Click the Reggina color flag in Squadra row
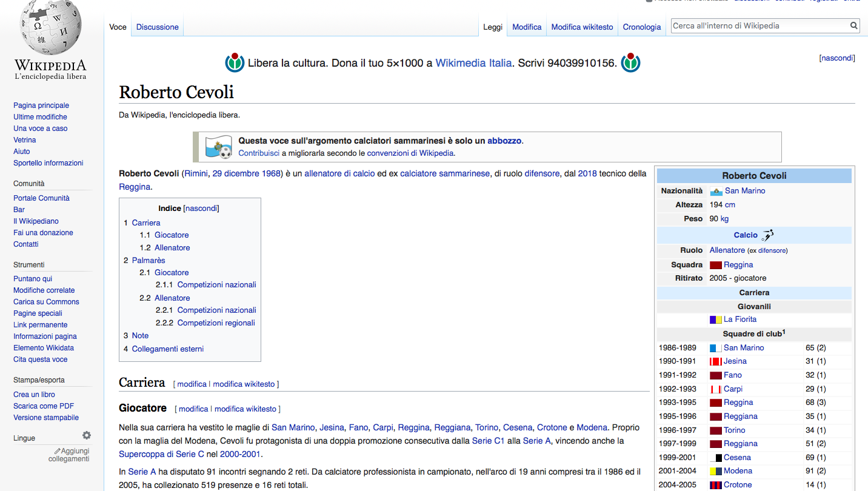This screenshot has height=491, width=868. 716,265
